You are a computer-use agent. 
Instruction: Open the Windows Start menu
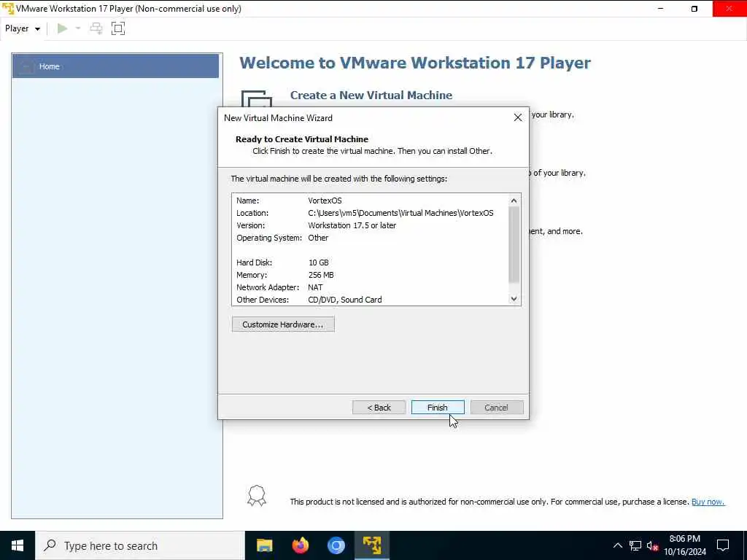tap(18, 545)
